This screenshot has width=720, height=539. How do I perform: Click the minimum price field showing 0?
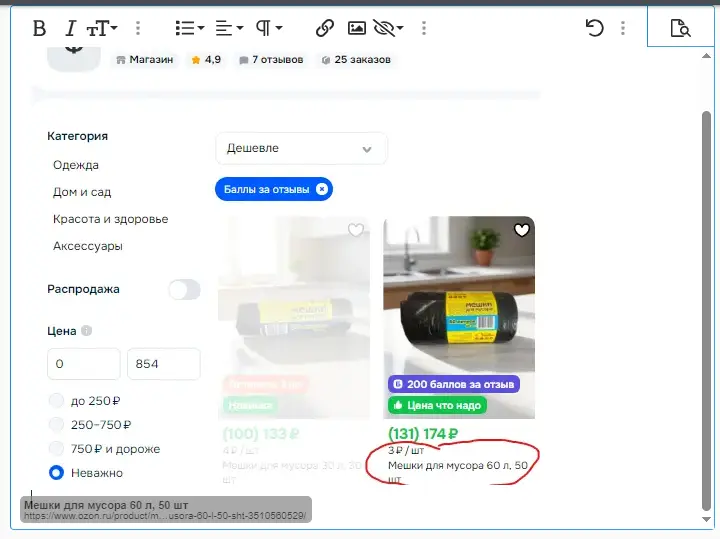[x=84, y=364]
